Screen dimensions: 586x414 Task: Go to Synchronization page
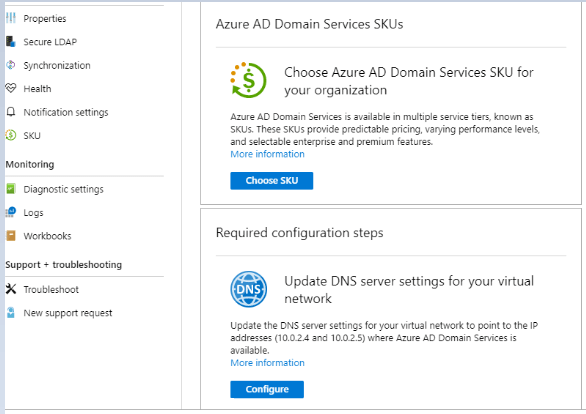point(57,65)
